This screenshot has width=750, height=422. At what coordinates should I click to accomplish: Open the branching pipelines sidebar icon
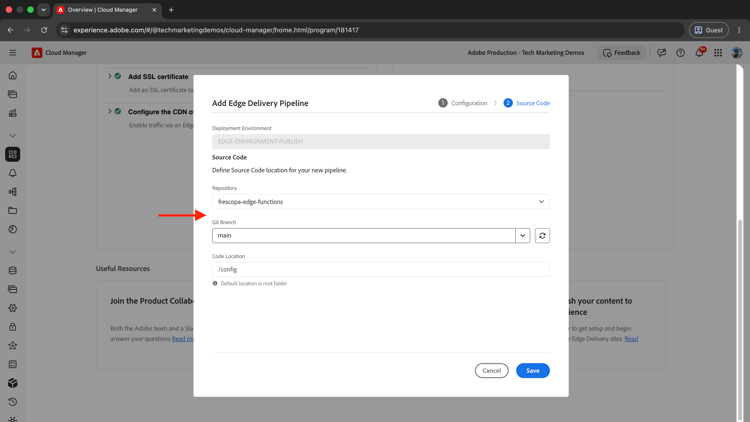click(x=12, y=192)
